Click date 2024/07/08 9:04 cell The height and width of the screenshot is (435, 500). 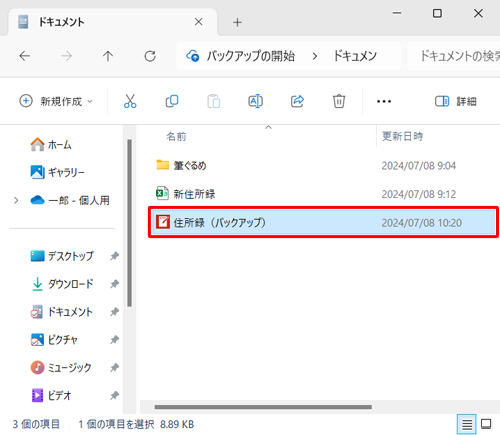419,166
